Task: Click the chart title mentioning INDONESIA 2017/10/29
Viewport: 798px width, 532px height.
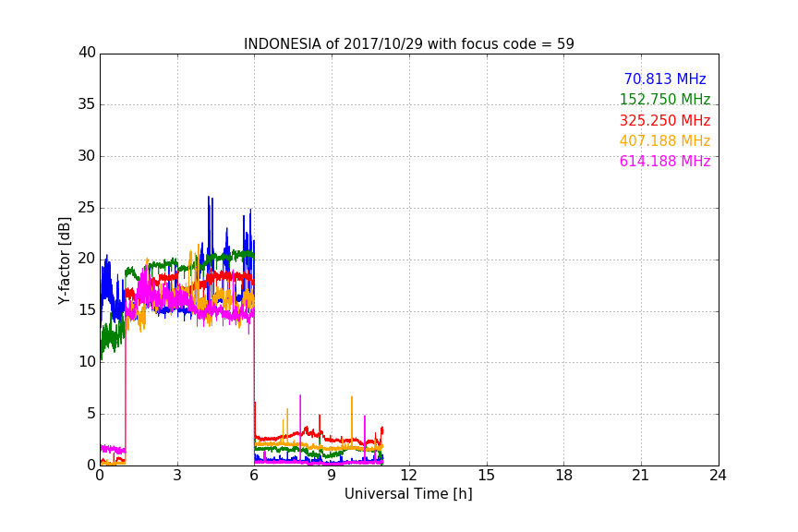Action: [408, 44]
